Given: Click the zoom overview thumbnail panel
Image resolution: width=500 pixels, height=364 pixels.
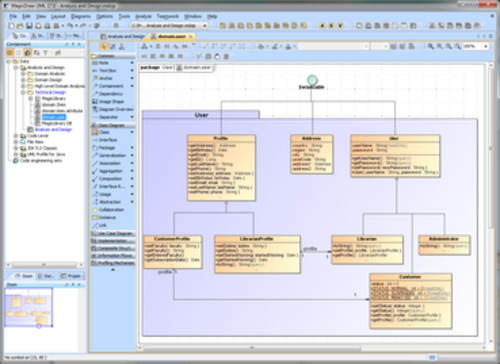Looking at the screenshot, I should 29,308.
